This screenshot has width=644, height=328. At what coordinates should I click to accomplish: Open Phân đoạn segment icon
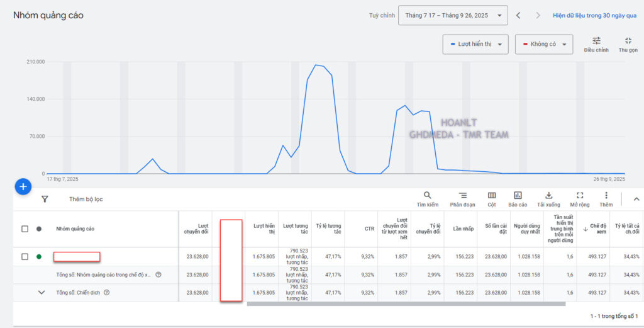pos(462,196)
